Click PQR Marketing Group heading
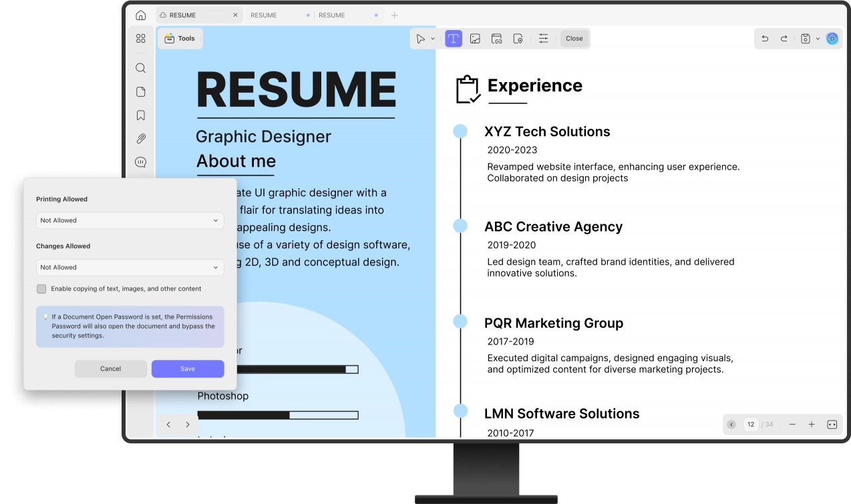 [x=554, y=323]
